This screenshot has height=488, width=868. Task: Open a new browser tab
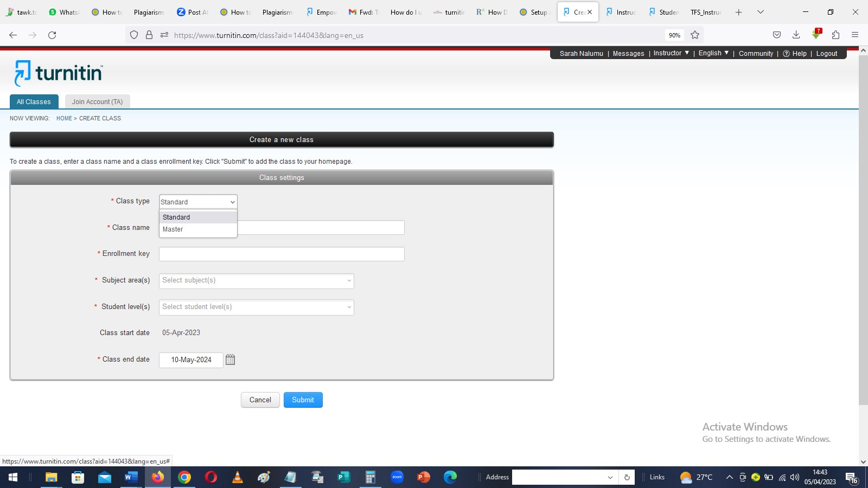point(738,12)
